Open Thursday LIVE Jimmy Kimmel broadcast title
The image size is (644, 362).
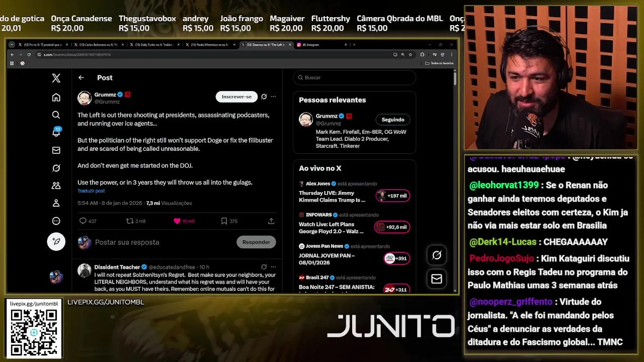(332, 197)
